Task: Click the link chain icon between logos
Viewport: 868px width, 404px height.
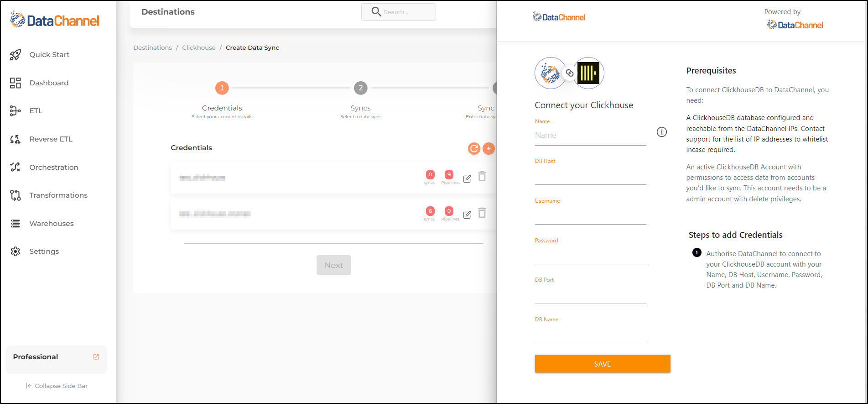Action: point(570,73)
